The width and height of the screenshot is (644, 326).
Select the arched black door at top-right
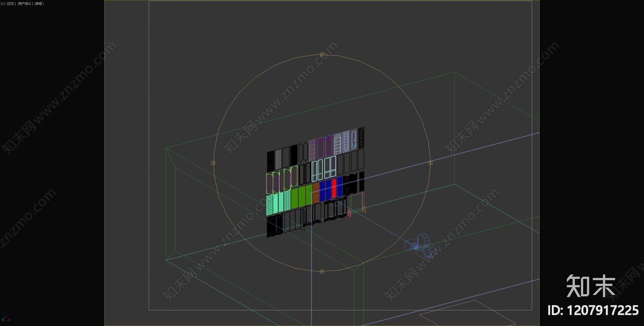(x=361, y=138)
